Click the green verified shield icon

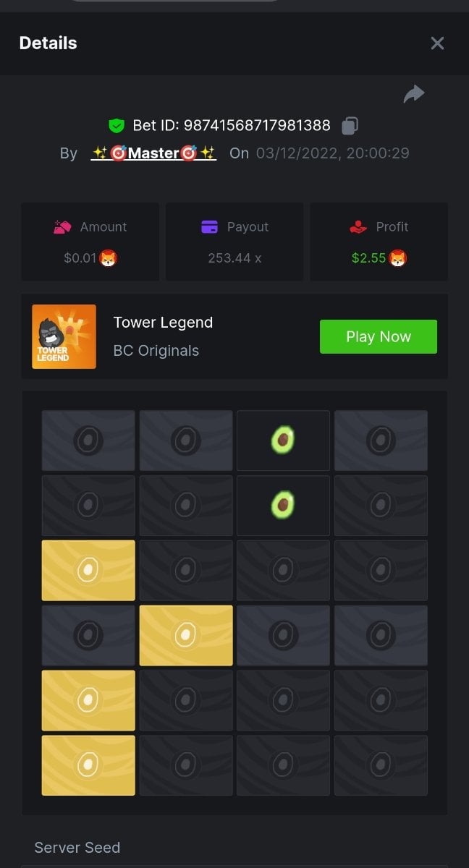click(116, 126)
